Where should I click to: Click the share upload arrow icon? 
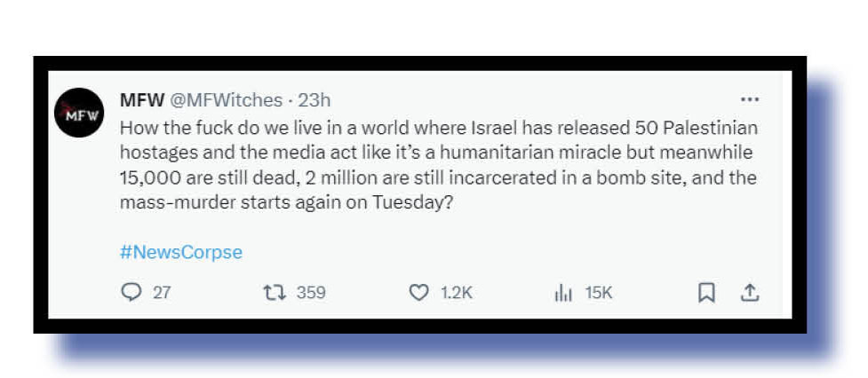749,292
